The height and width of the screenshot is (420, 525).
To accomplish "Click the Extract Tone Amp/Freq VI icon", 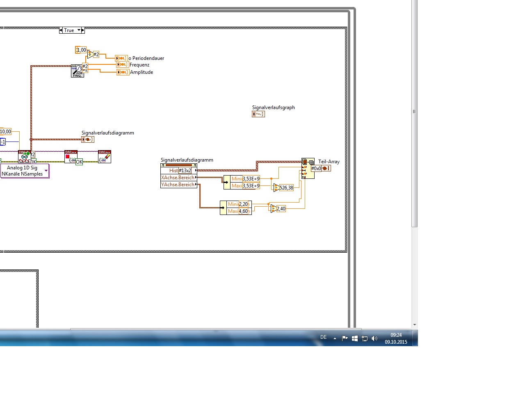I will pyautogui.click(x=77, y=71).
